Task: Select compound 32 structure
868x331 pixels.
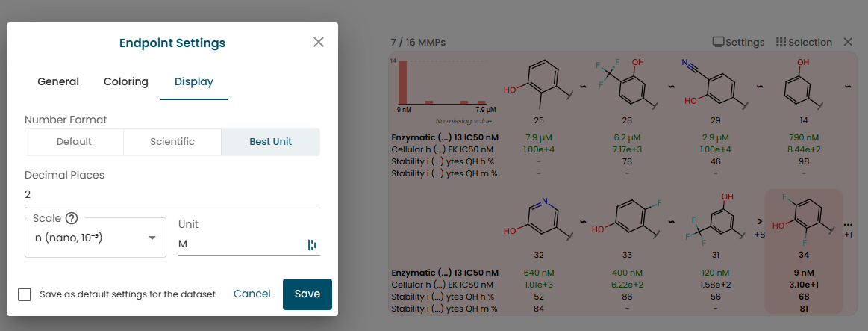Action: click(x=538, y=218)
